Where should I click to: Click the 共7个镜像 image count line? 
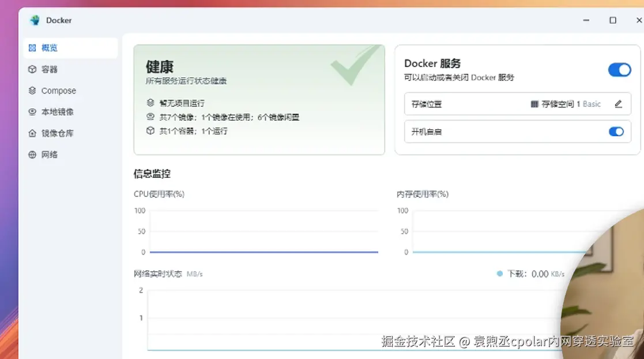[x=229, y=117]
